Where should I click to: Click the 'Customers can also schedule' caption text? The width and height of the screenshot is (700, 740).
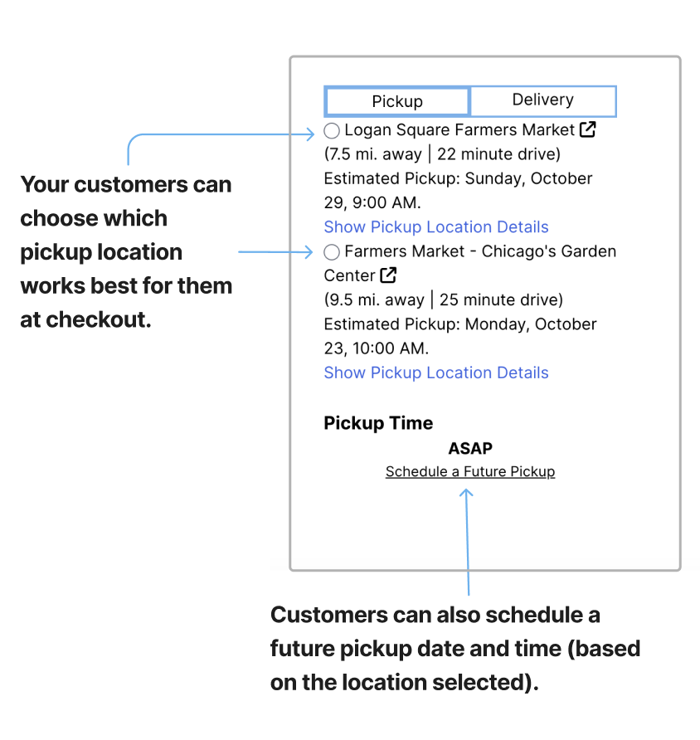[455, 649]
